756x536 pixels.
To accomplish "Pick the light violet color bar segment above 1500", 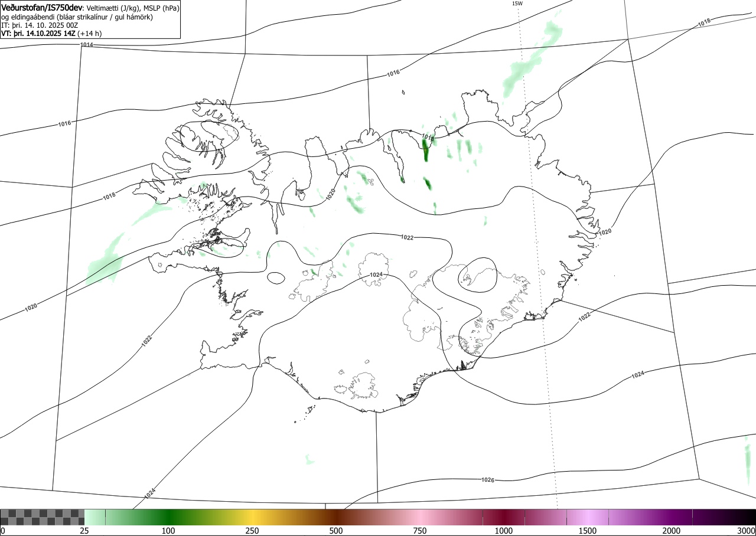I will pyautogui.click(x=588, y=517).
